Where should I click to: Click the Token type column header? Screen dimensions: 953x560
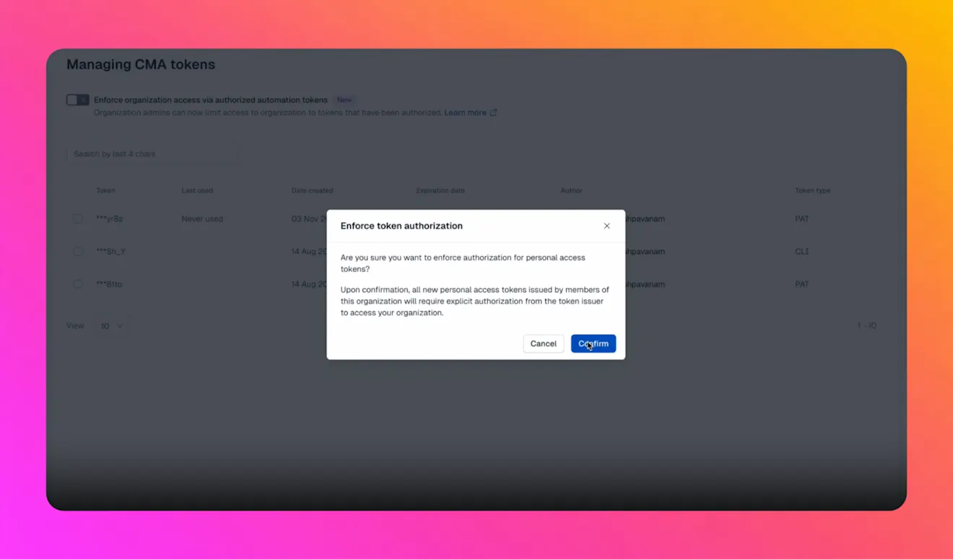coord(812,191)
